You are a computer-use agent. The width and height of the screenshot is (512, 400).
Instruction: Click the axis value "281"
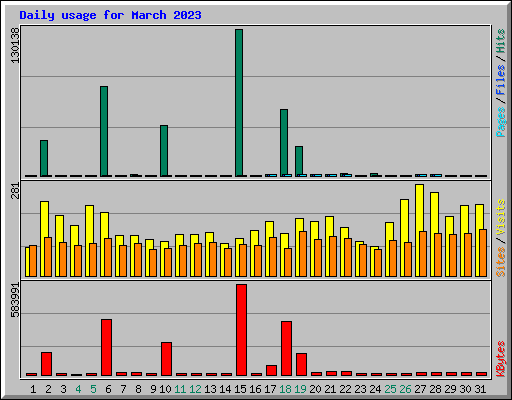(x=15, y=191)
